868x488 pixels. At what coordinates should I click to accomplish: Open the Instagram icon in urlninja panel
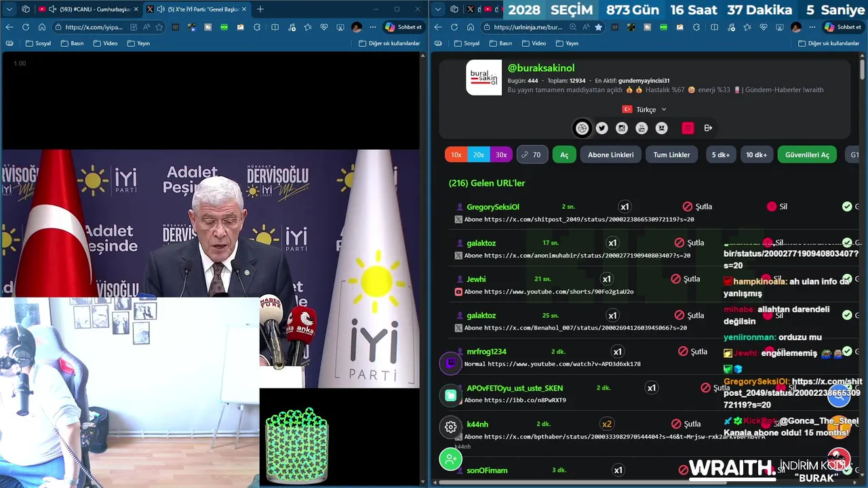click(621, 128)
